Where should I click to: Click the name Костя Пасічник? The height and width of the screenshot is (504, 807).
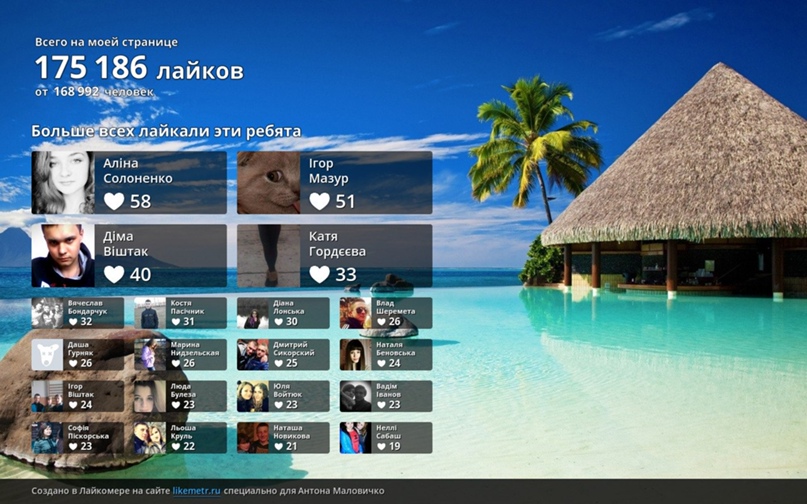point(187,307)
